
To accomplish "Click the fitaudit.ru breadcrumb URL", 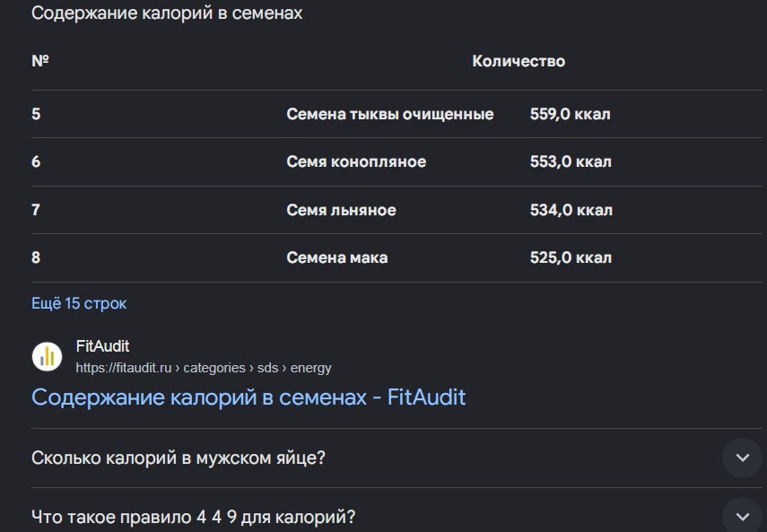I will (204, 368).
